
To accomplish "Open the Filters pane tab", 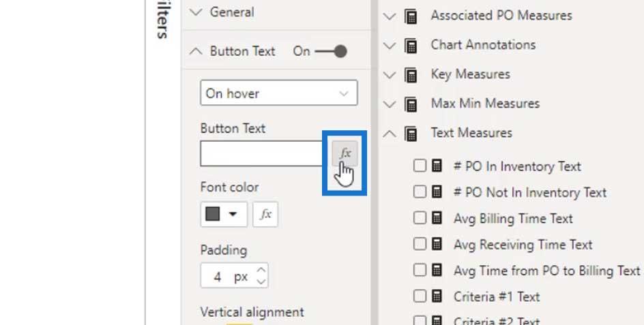I will tap(163, 20).
